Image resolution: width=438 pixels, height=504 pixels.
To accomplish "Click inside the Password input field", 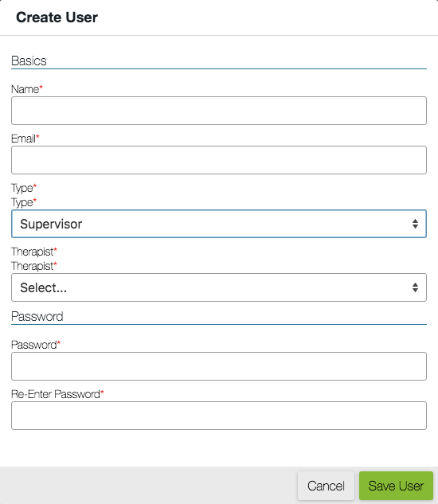I will click(x=219, y=366).
